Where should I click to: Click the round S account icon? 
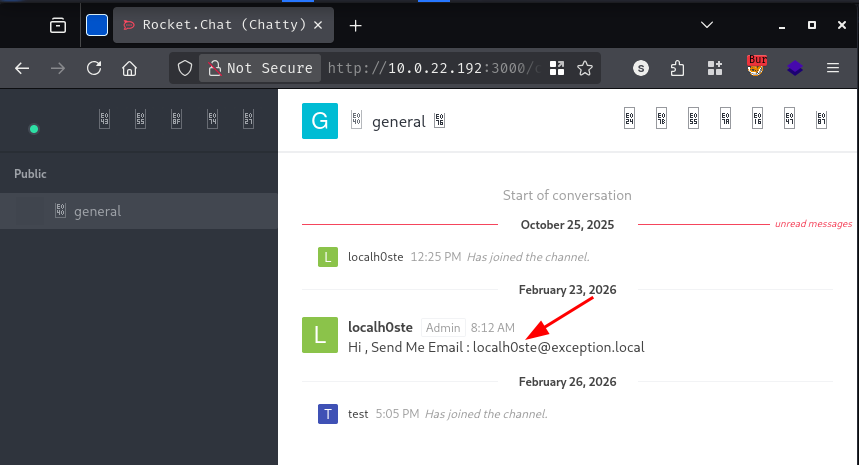click(641, 68)
